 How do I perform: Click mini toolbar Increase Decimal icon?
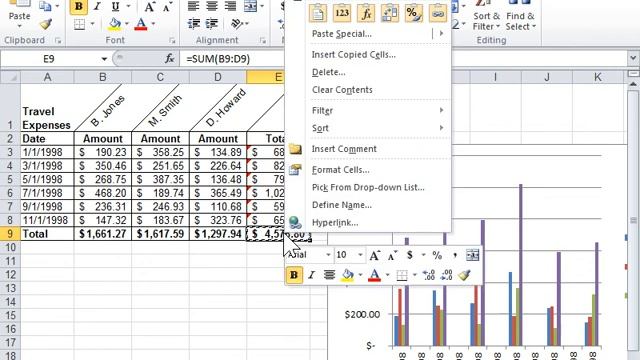click(x=429, y=275)
